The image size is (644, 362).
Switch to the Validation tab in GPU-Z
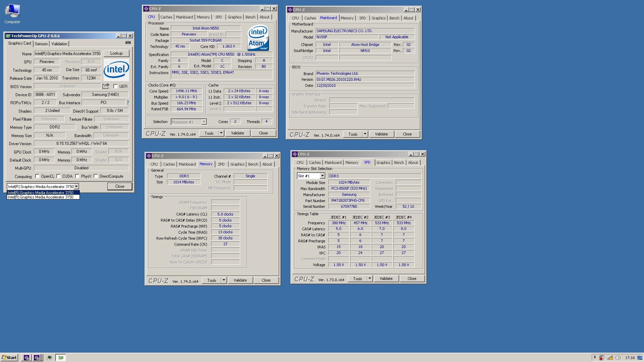pyautogui.click(x=59, y=44)
